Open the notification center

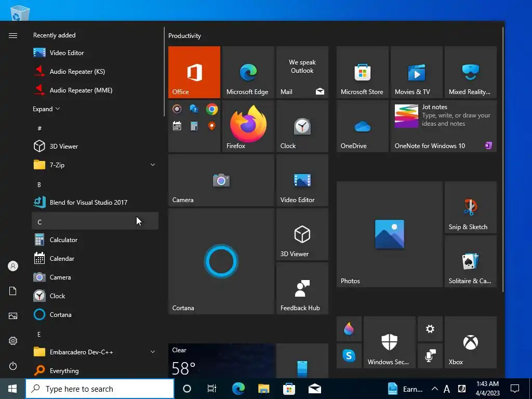tap(515, 389)
